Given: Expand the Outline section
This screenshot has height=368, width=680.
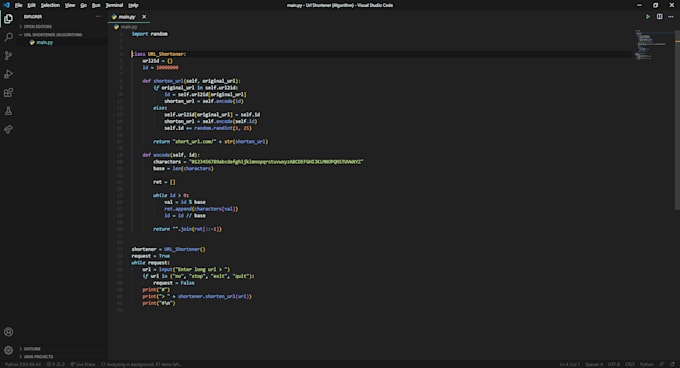Looking at the screenshot, I should tap(32, 348).
